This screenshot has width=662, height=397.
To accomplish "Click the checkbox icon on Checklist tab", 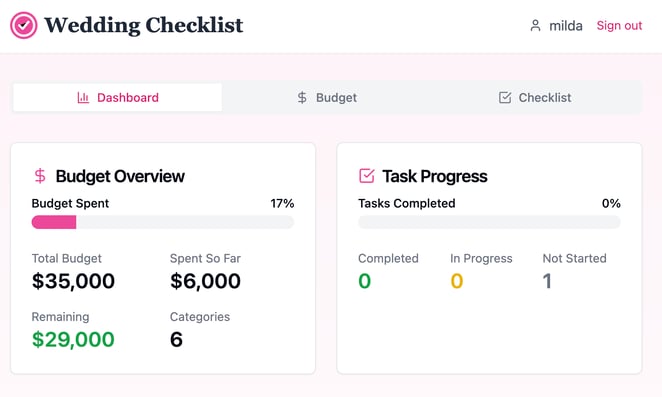I will 505,98.
